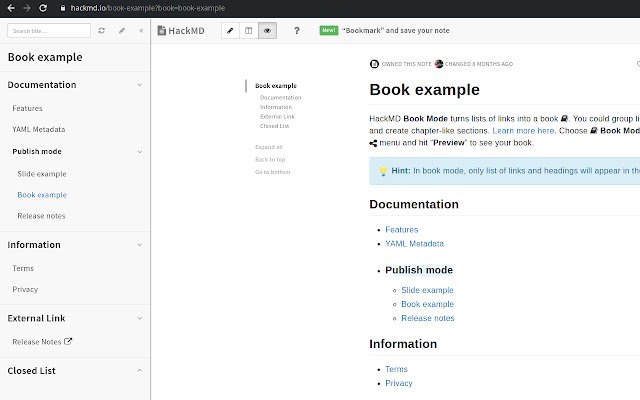Image resolution: width=640 pixels, height=400 pixels.
Task: Click the External Link sidebar heading
Action: (36, 318)
